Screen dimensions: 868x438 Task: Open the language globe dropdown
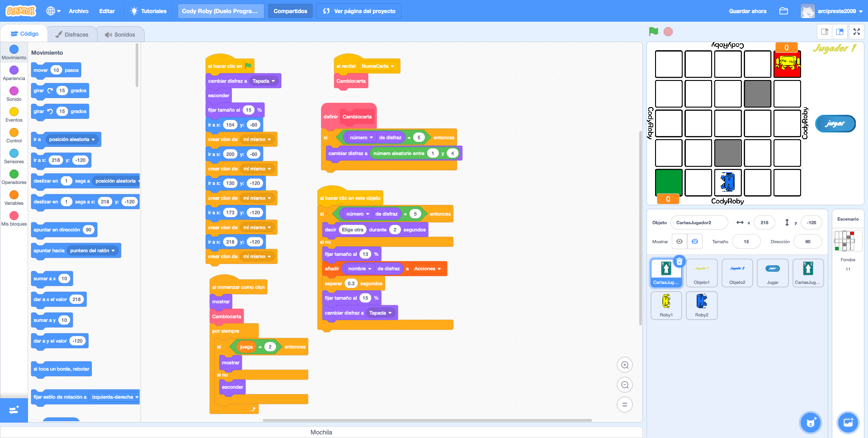coord(53,11)
